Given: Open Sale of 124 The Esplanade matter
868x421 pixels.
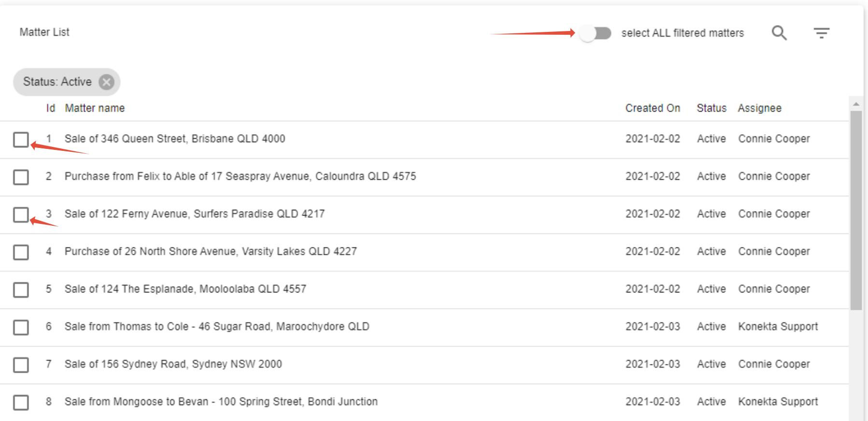Looking at the screenshot, I should coord(185,289).
